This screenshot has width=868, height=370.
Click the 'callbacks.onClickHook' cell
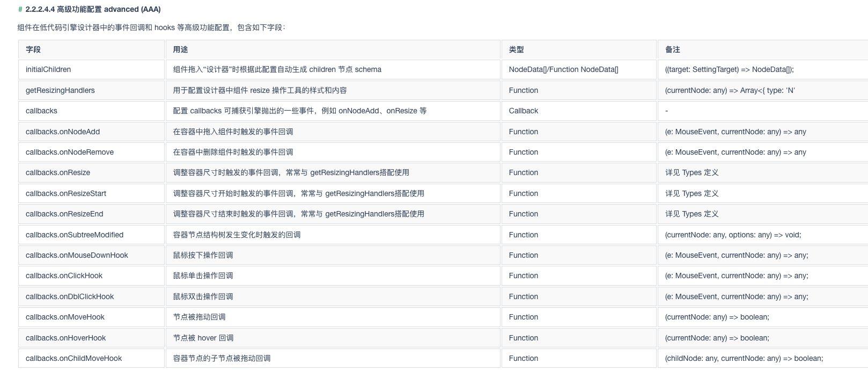(x=91, y=275)
